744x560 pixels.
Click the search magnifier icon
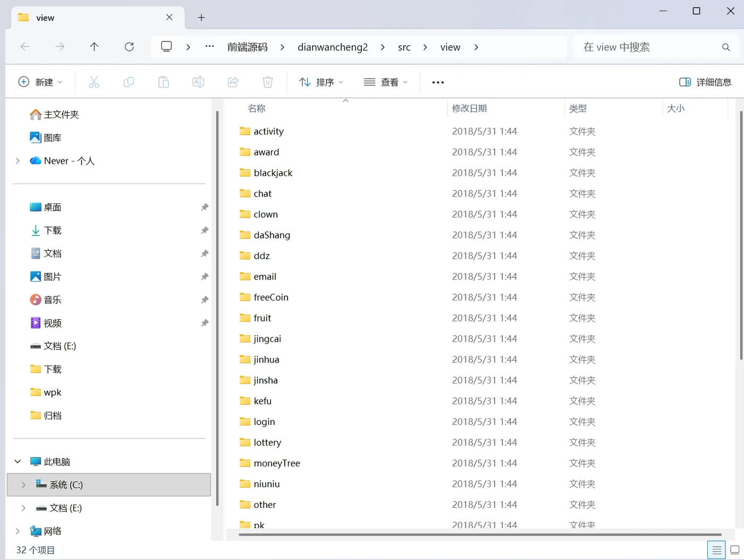726,47
